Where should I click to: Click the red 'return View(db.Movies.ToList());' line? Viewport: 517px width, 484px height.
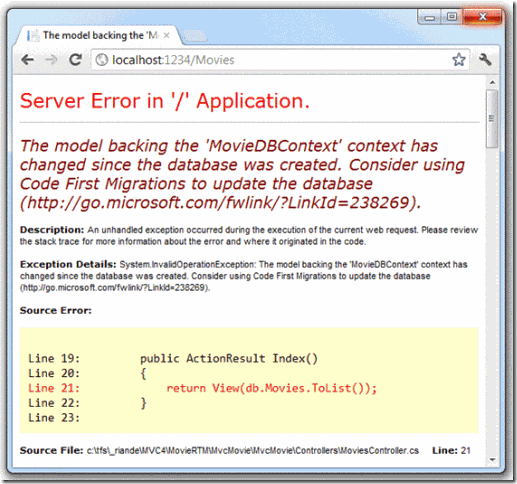(271, 388)
